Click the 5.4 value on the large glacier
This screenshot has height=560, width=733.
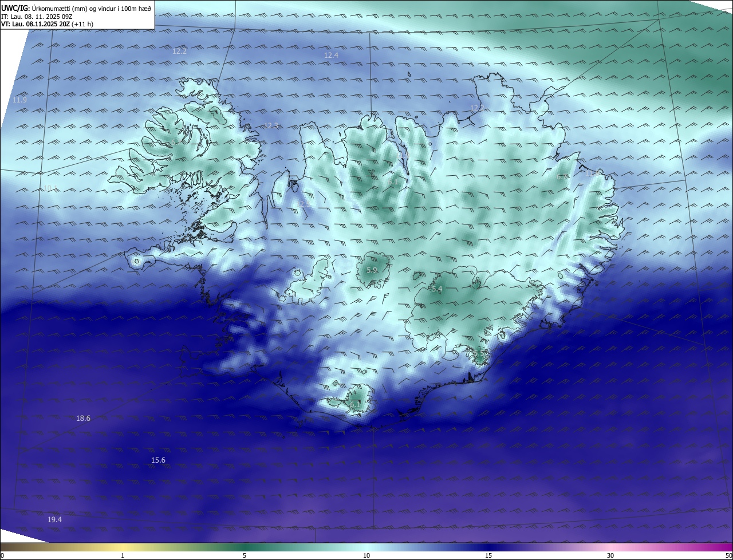pos(436,290)
